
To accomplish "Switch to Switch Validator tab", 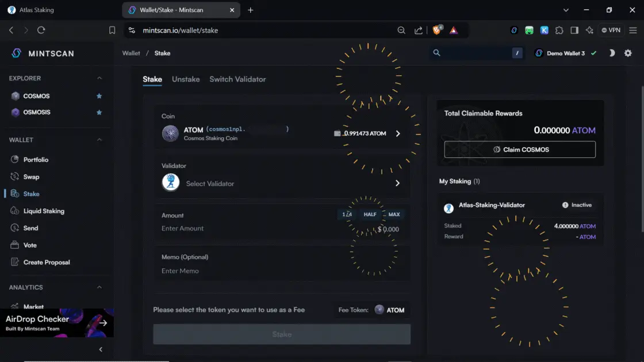I will 237,79.
